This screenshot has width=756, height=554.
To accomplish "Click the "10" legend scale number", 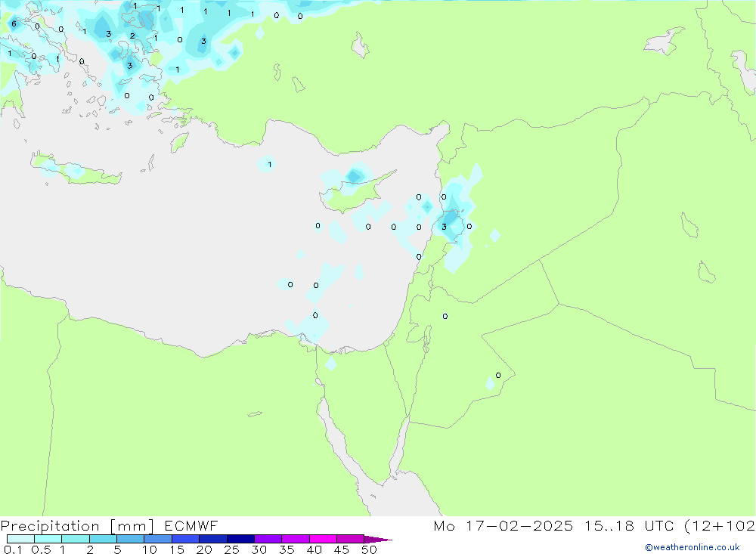I will point(150,549).
